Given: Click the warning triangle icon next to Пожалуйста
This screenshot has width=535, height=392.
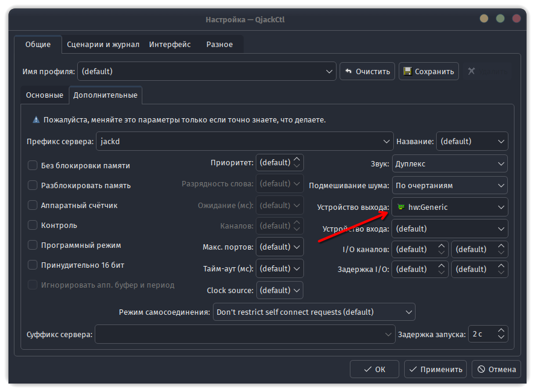Looking at the screenshot, I should coord(36,120).
